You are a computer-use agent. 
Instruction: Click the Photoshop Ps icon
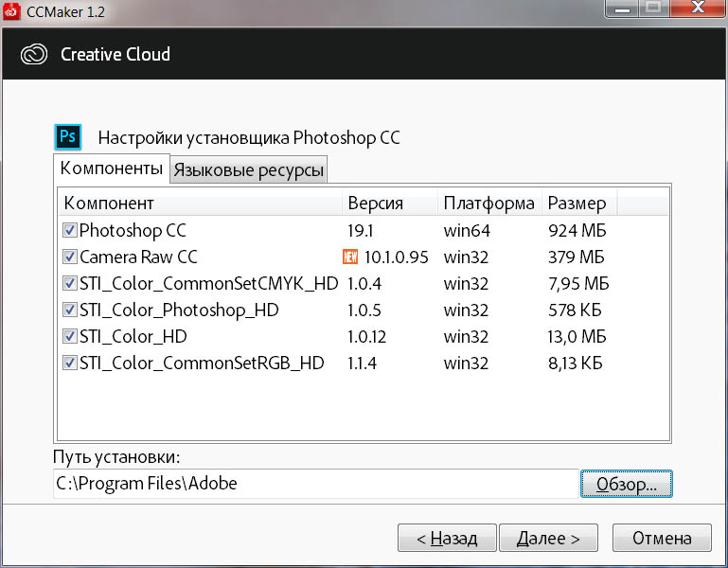[68, 136]
